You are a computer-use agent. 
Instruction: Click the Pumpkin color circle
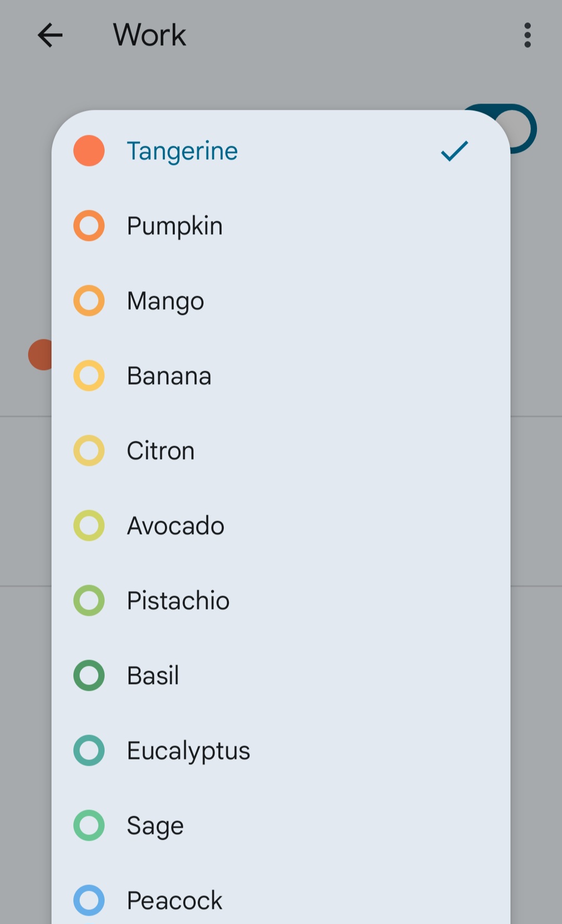(89, 226)
